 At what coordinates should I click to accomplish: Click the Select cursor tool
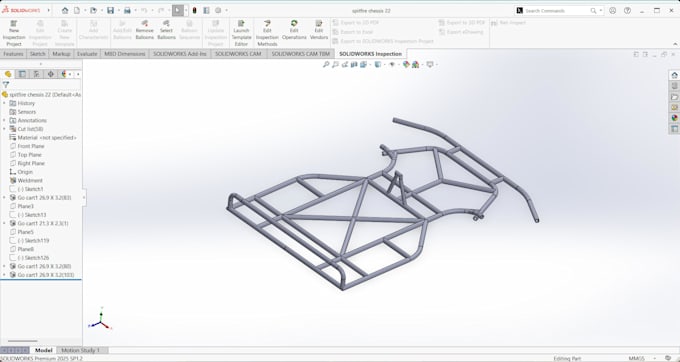point(178,10)
